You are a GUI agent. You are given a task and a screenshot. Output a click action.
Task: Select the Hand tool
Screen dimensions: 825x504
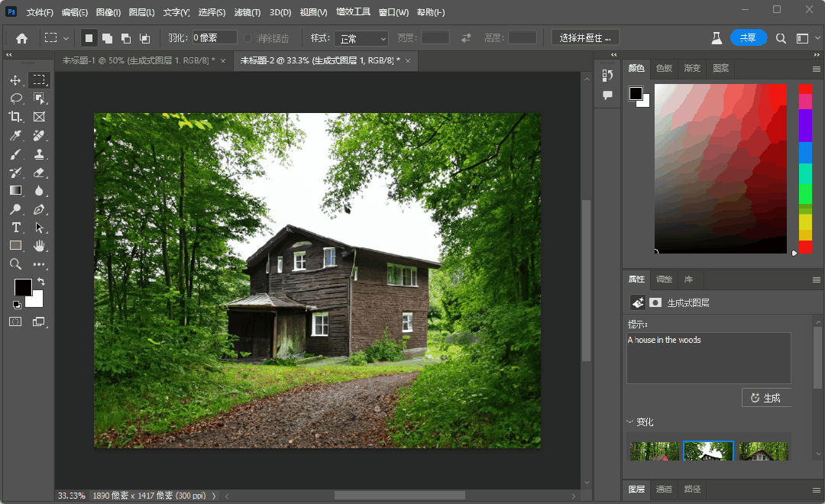click(x=40, y=246)
